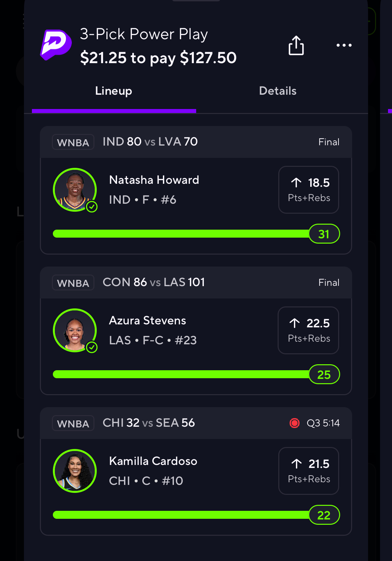Viewport: 392px width, 561px height.
Task: Tap Kamilla Cardoso's player name
Action: click(x=153, y=461)
